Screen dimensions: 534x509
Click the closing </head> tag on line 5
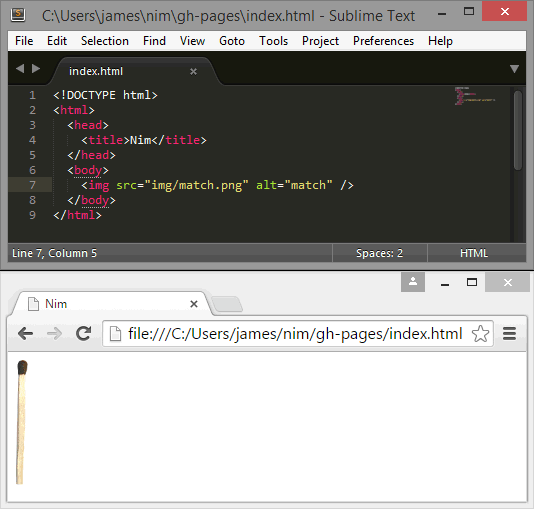click(x=91, y=155)
